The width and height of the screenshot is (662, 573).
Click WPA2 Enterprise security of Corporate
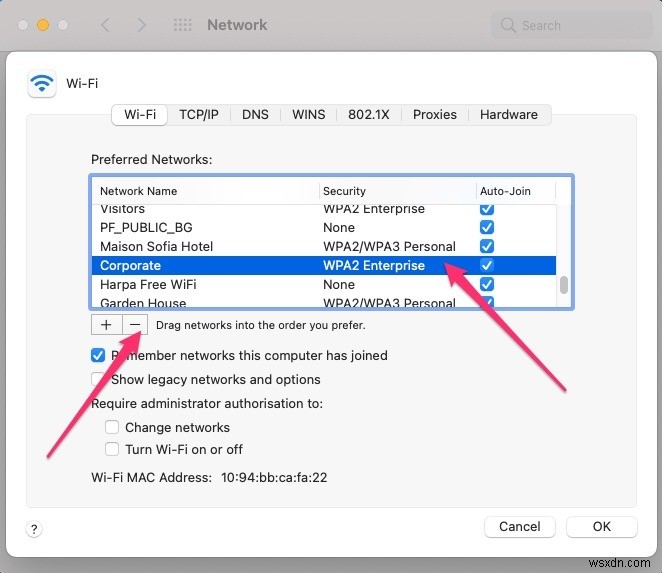pyautogui.click(x=374, y=265)
